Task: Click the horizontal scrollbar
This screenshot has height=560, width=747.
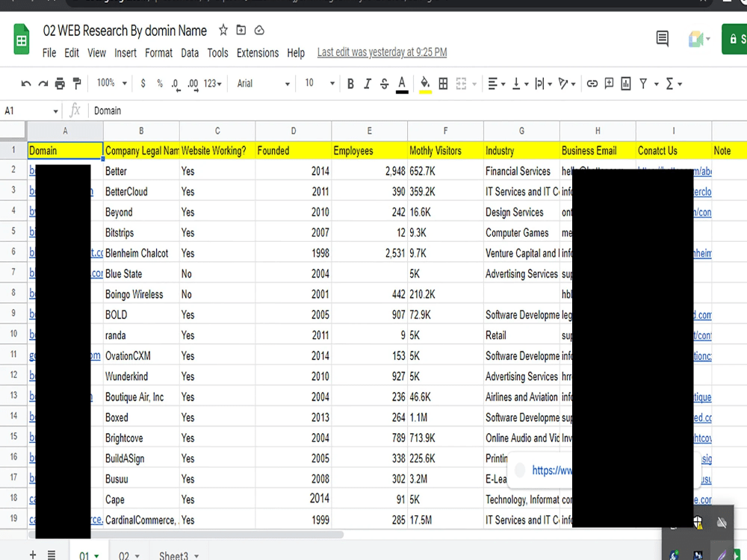Action: pos(186,535)
